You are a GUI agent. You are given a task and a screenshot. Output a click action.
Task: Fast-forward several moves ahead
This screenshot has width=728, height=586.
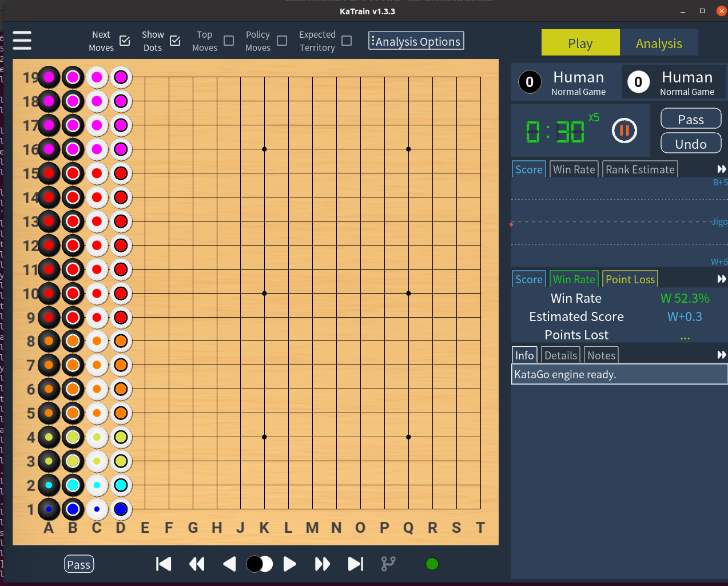coord(322,564)
